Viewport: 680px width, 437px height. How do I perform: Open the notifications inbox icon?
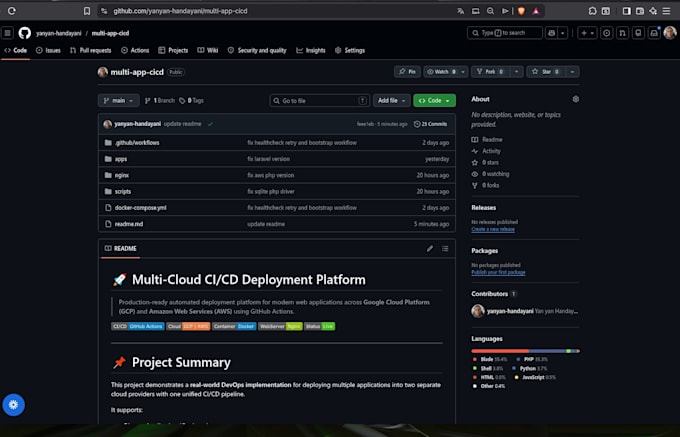click(654, 33)
